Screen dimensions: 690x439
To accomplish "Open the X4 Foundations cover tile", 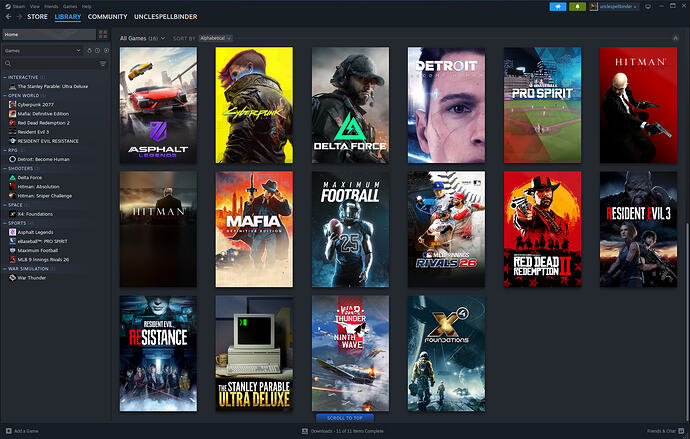I will click(447, 354).
